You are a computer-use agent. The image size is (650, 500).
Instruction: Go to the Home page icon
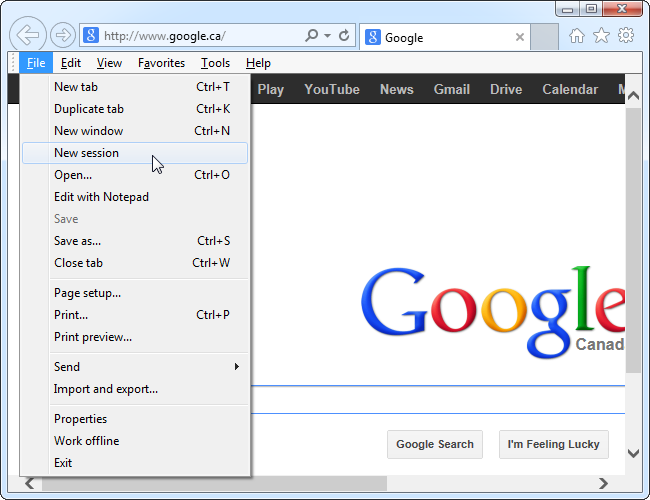(x=577, y=36)
